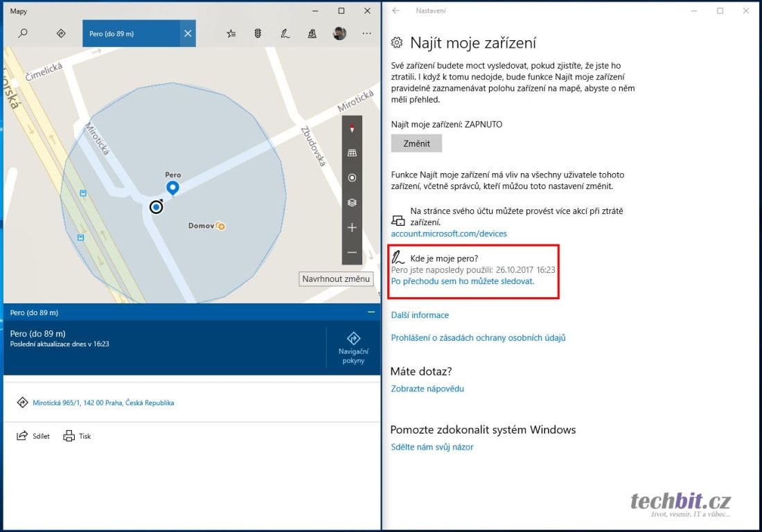Collapse the Pero info panel
Image resolution: width=762 pixels, height=532 pixels.
click(371, 312)
